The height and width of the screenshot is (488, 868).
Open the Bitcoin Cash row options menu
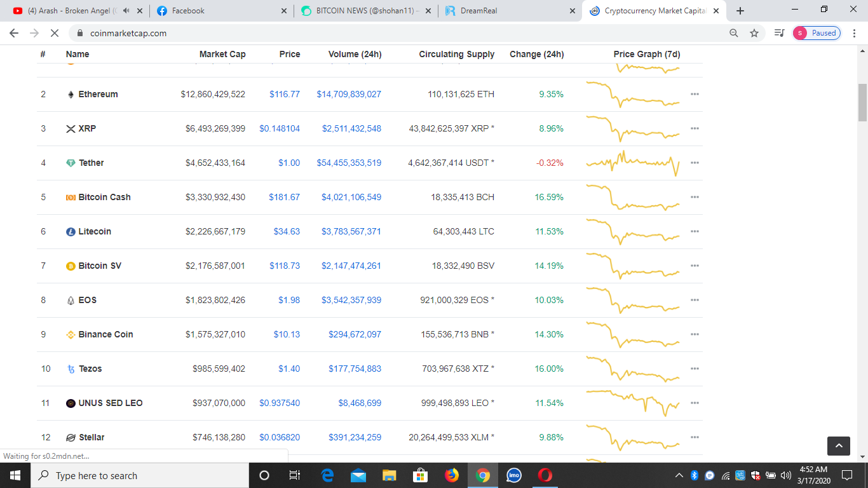pos(695,197)
